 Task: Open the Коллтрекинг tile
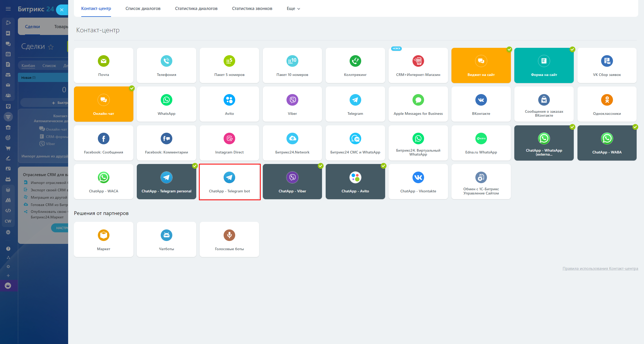click(355, 65)
